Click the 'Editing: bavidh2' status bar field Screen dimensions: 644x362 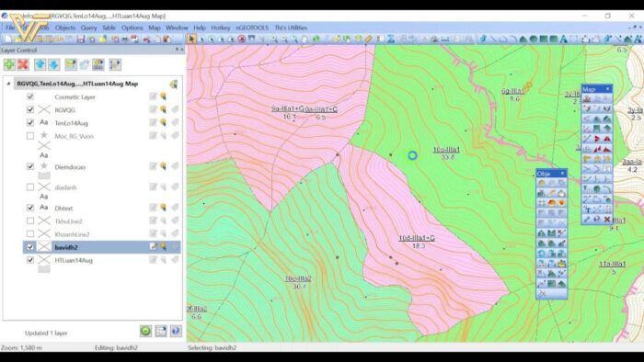[x=116, y=347]
